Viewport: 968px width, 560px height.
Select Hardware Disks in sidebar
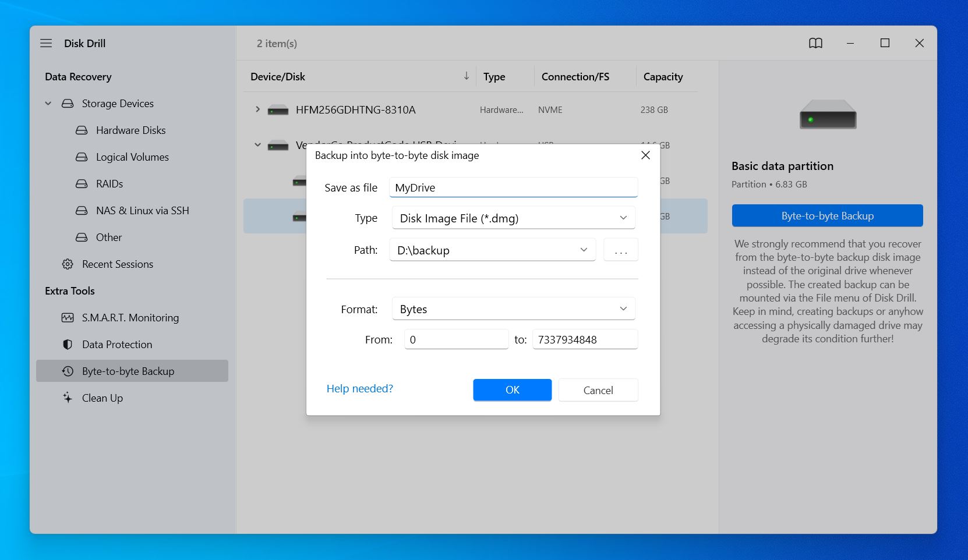(x=130, y=130)
